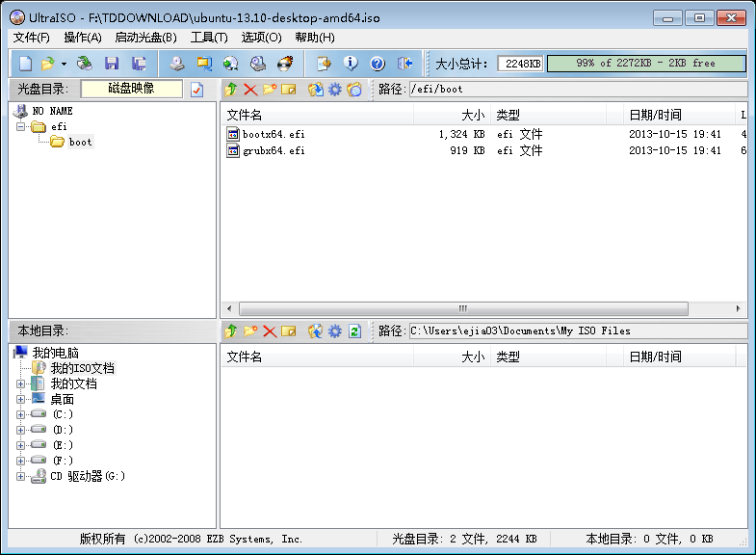Viewport: 756px width, 555px height.
Task: Select 我的ISO文档 in local tree
Action: click(83, 368)
